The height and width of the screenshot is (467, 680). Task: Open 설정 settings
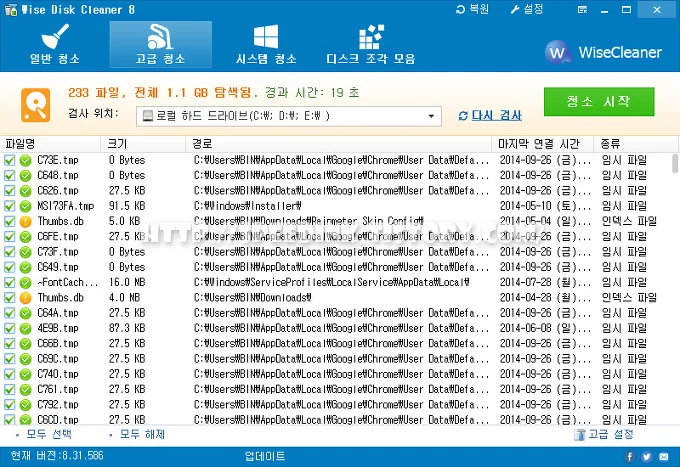[527, 9]
